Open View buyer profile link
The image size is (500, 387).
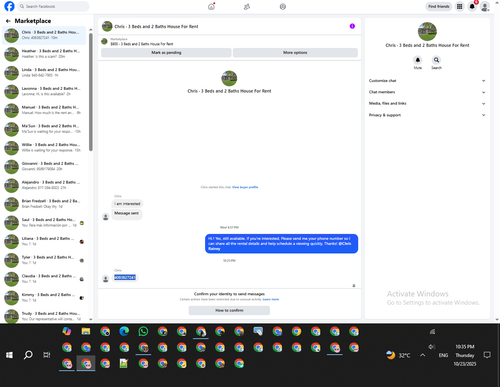[245, 187]
